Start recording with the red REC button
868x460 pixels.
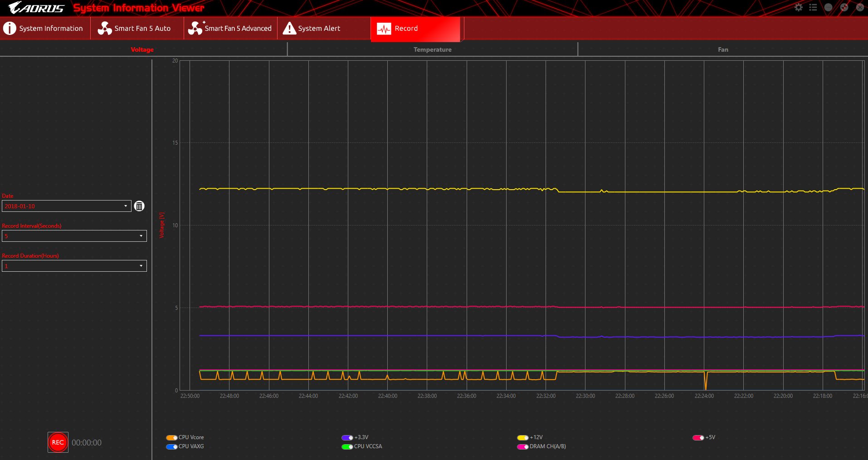[x=58, y=442]
